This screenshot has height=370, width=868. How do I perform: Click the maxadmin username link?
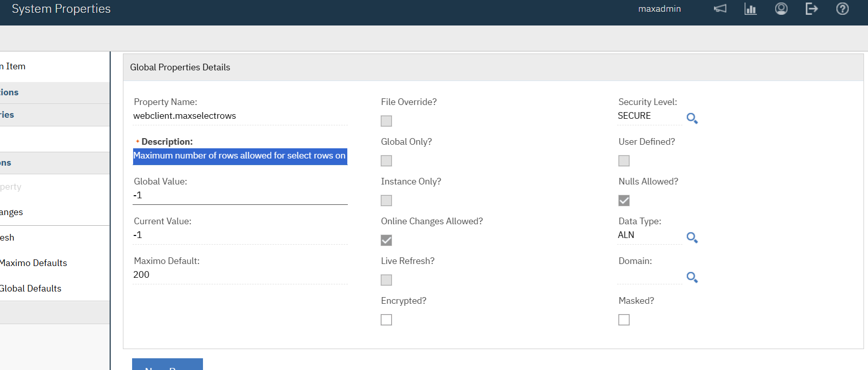(x=659, y=9)
